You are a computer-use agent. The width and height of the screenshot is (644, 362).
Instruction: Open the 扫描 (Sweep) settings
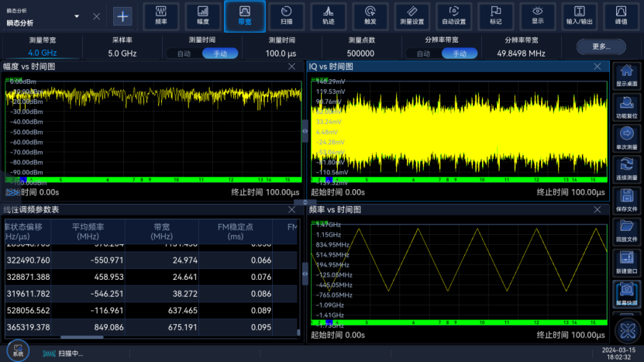[x=287, y=16]
